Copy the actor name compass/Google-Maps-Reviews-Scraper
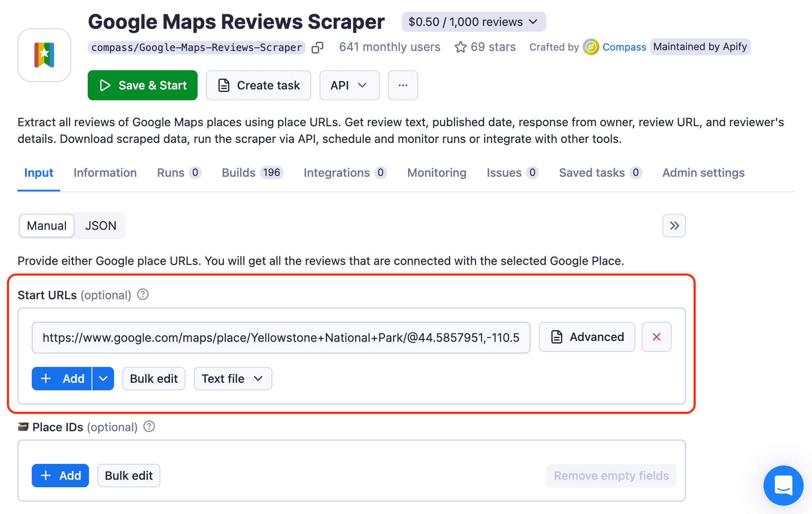The height and width of the screenshot is (514, 812). [x=317, y=48]
